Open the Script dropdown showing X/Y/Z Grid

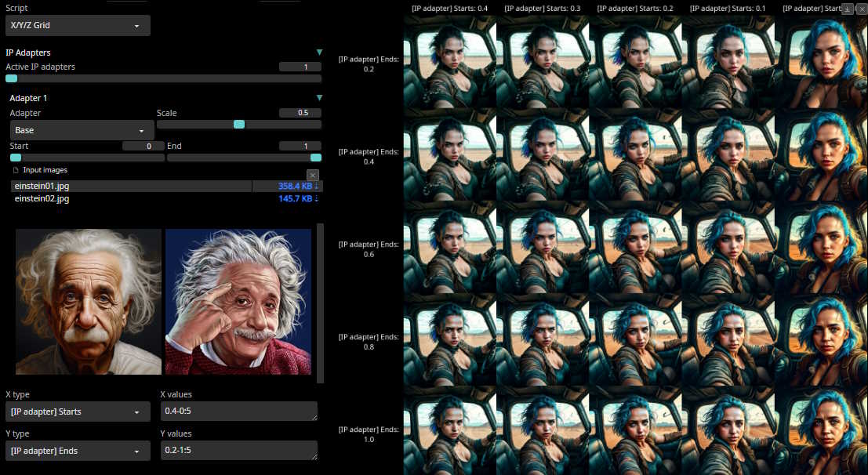point(78,26)
